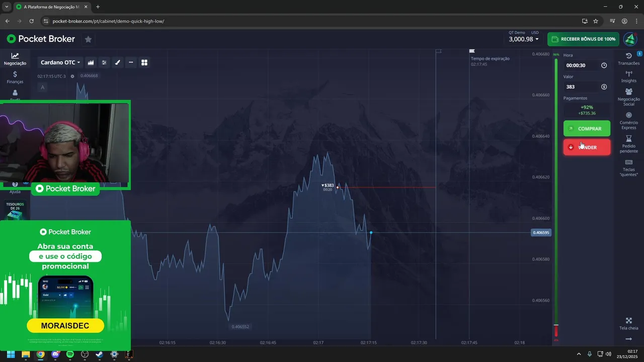Open Chrome three-dot menu
The height and width of the screenshot is (362, 644).
636,21
